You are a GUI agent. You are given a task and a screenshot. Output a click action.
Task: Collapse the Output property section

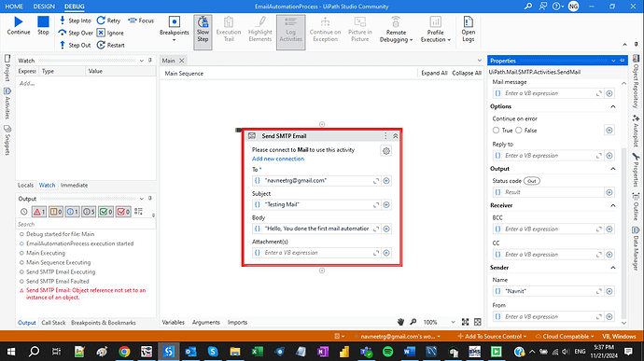pyautogui.click(x=613, y=169)
